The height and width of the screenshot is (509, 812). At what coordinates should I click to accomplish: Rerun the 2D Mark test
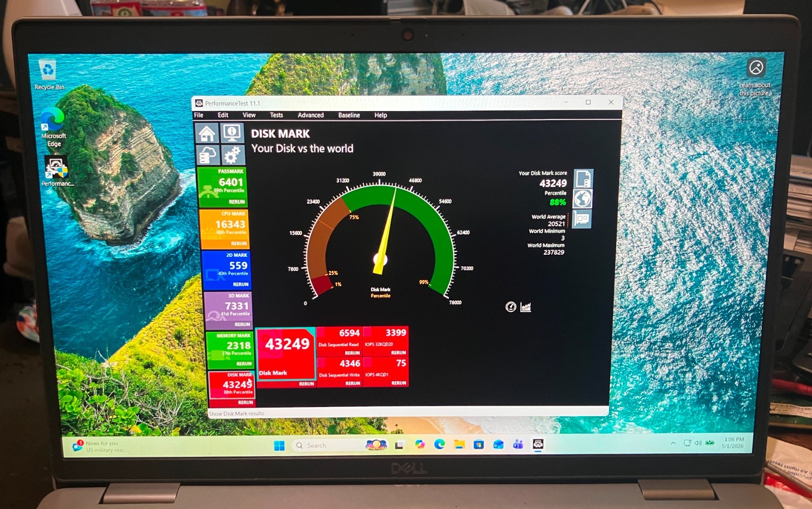tap(241, 284)
